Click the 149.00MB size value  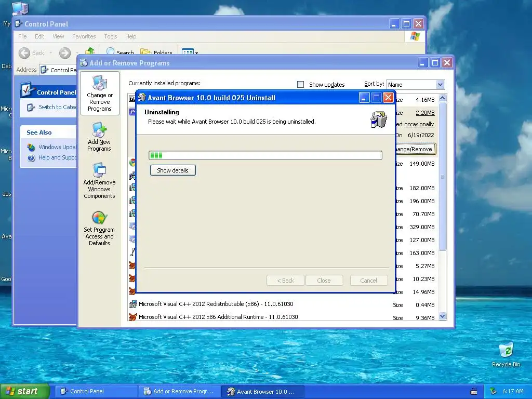coord(422,164)
